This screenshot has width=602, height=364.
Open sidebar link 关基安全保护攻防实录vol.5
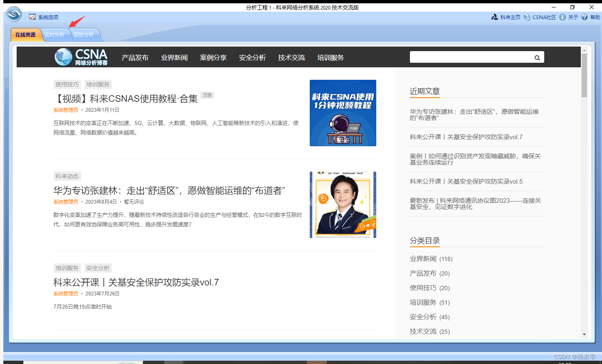click(466, 182)
